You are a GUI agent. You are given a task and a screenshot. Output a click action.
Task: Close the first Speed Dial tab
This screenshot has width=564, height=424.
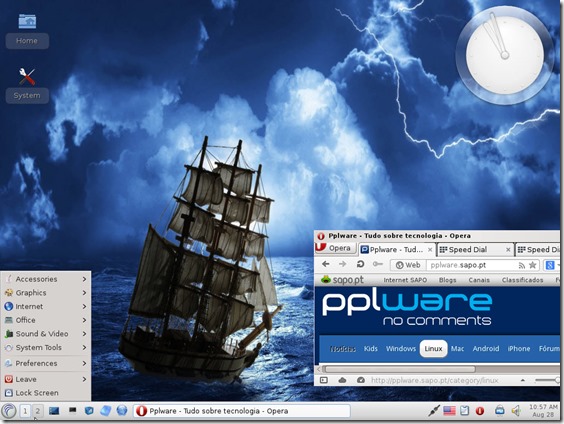tap(508, 250)
